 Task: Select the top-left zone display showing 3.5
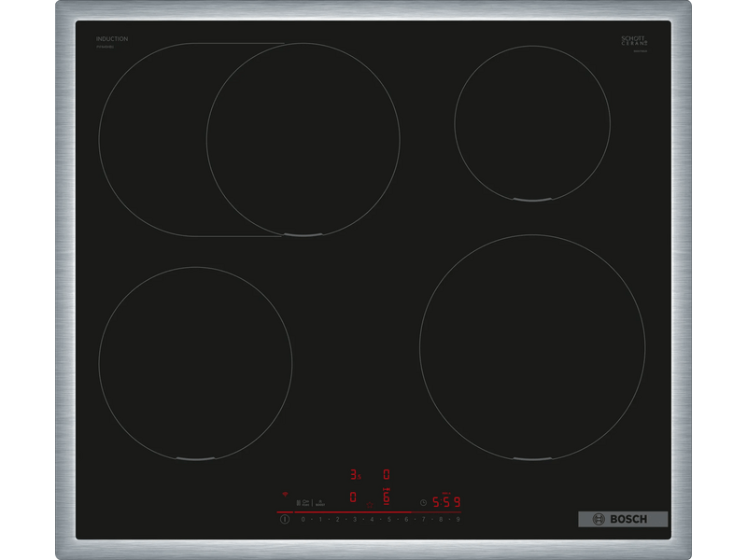[x=355, y=475]
